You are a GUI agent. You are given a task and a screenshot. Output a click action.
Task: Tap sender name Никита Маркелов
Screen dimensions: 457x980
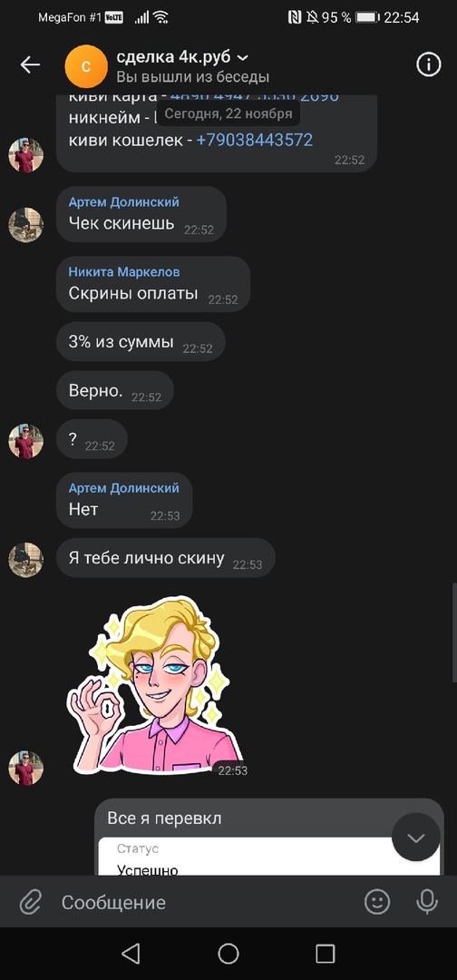[x=124, y=272]
